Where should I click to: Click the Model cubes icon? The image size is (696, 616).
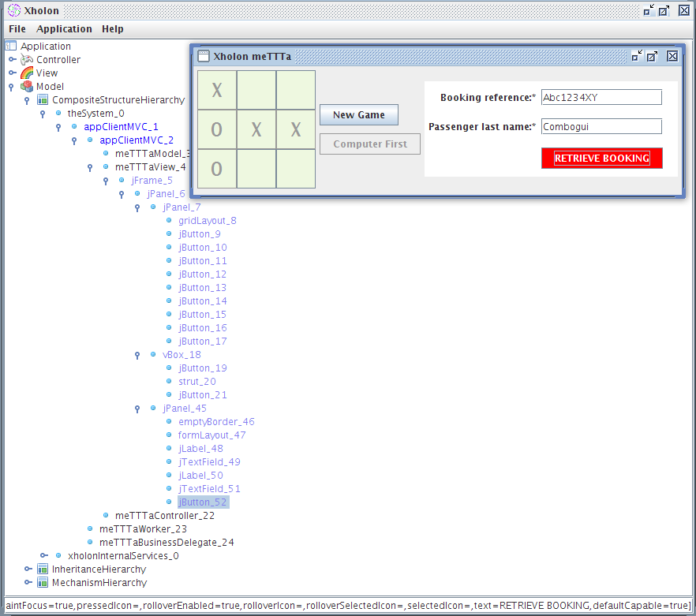click(x=27, y=86)
